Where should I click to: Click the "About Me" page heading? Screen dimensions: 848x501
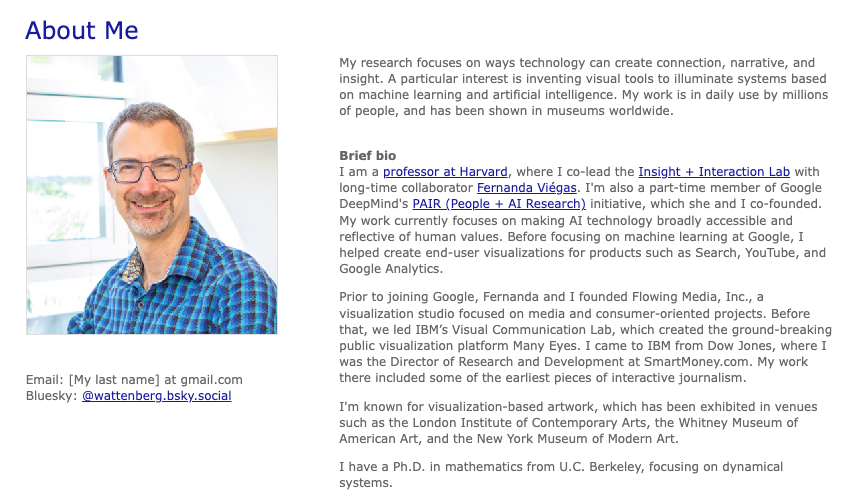82,31
